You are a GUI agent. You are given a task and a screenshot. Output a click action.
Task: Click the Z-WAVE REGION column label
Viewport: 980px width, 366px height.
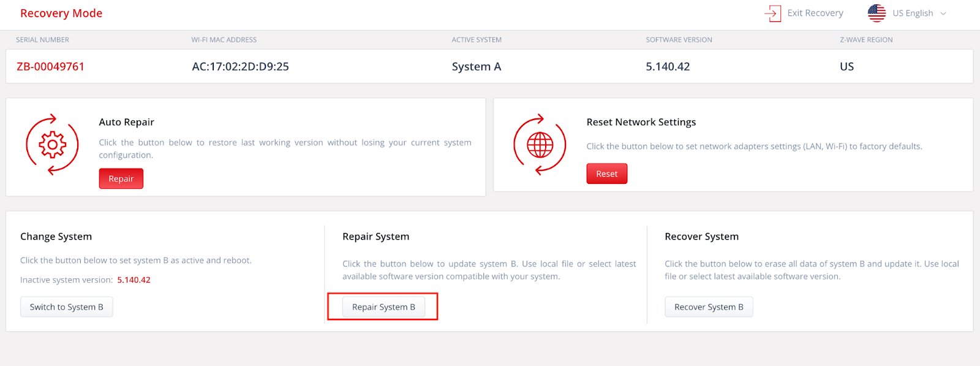[x=866, y=40]
